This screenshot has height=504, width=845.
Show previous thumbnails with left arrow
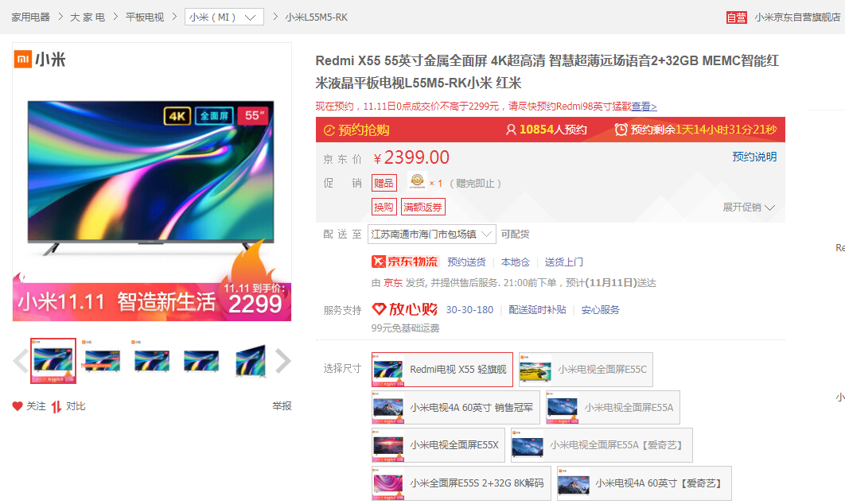tap(21, 361)
